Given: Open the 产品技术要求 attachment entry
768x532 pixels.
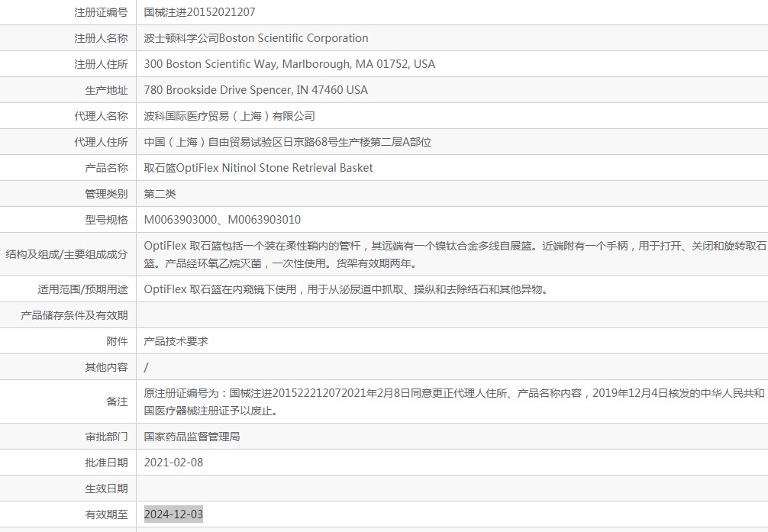Looking at the screenshot, I should pyautogui.click(x=176, y=341).
